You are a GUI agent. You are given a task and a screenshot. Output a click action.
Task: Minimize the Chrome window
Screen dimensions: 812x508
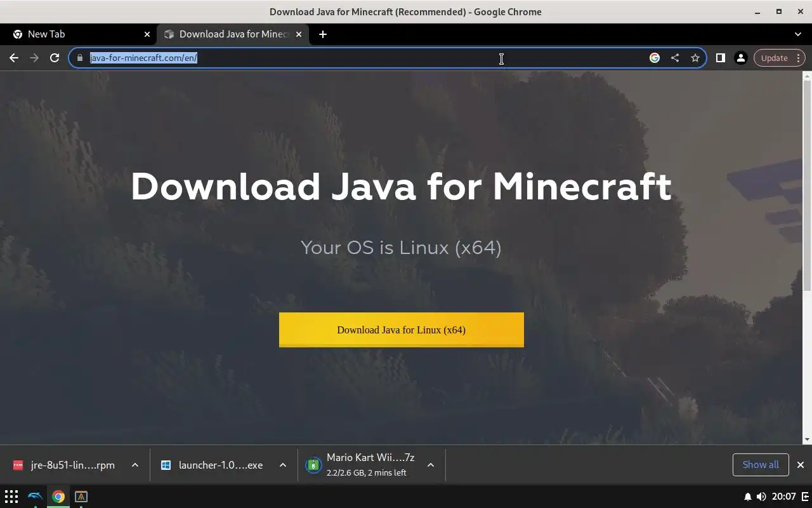(x=758, y=11)
